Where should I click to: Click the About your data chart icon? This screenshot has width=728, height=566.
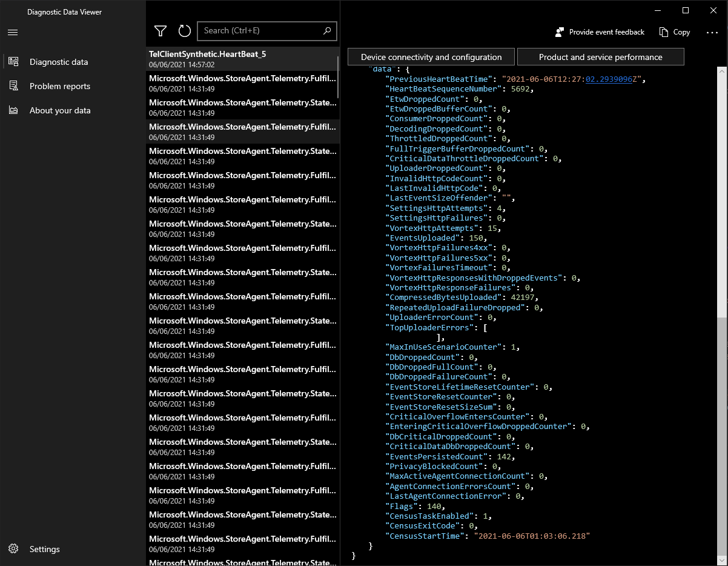[x=13, y=110]
